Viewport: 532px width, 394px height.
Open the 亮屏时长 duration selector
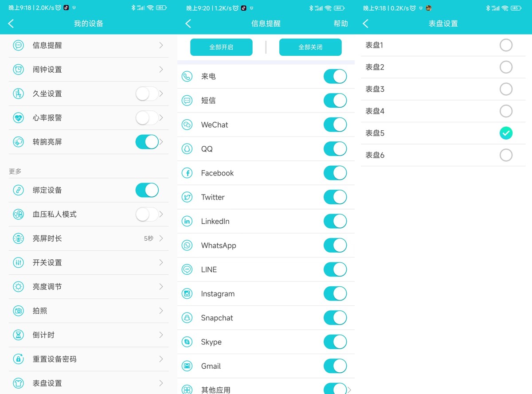[x=89, y=238]
